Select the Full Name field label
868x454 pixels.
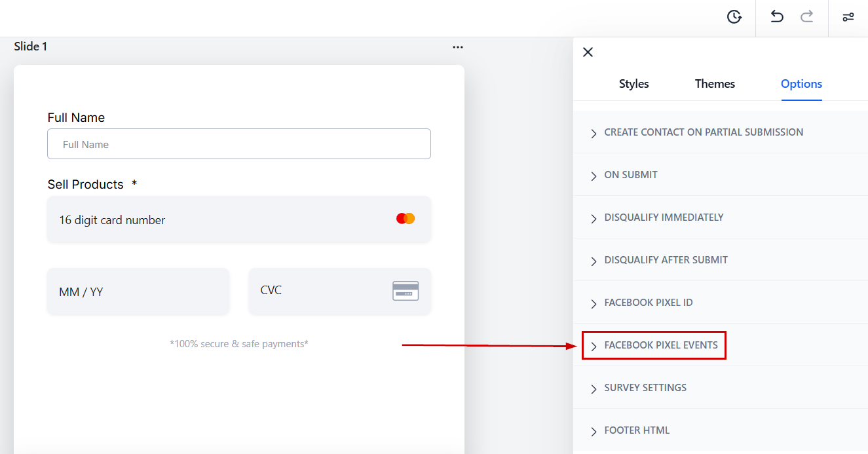[x=76, y=118]
